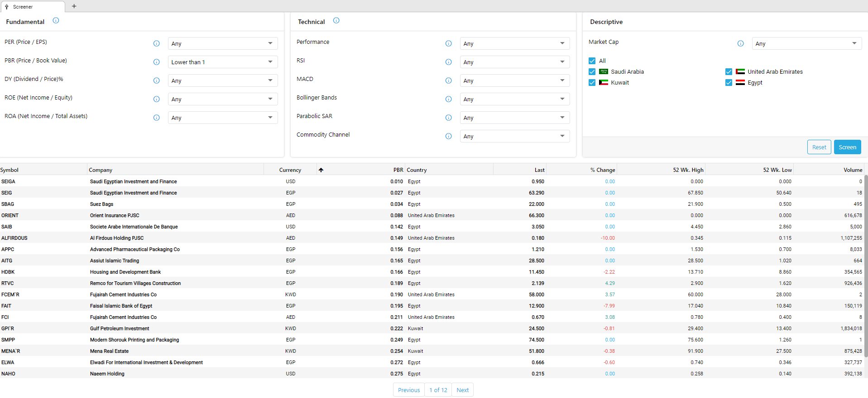
Task: Click the Screen button
Action: pos(847,147)
